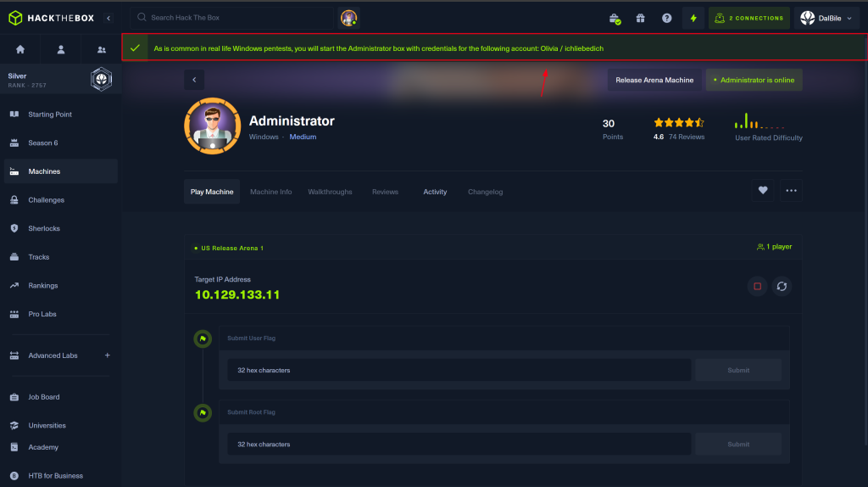Open the three-dot more options menu
The width and height of the screenshot is (868, 487).
(791, 191)
